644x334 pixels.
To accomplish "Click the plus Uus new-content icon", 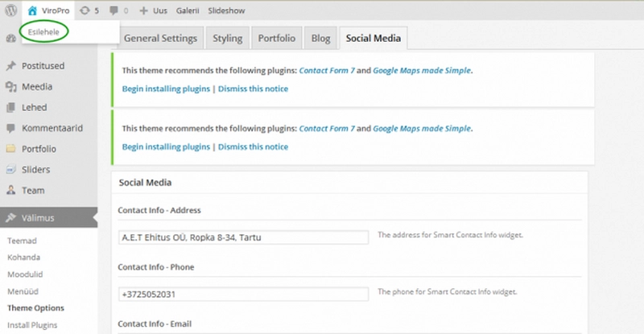I will [143, 11].
